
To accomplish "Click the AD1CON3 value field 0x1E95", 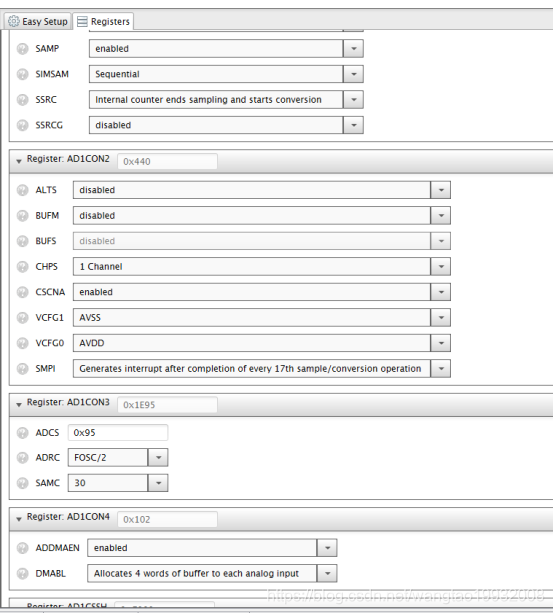I will point(167,405).
